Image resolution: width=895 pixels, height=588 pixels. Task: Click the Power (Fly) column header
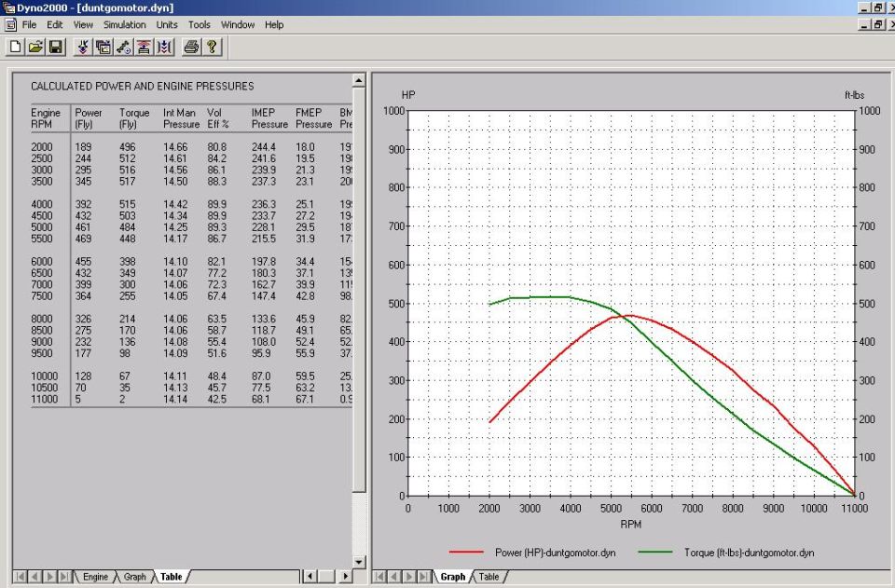coord(89,118)
